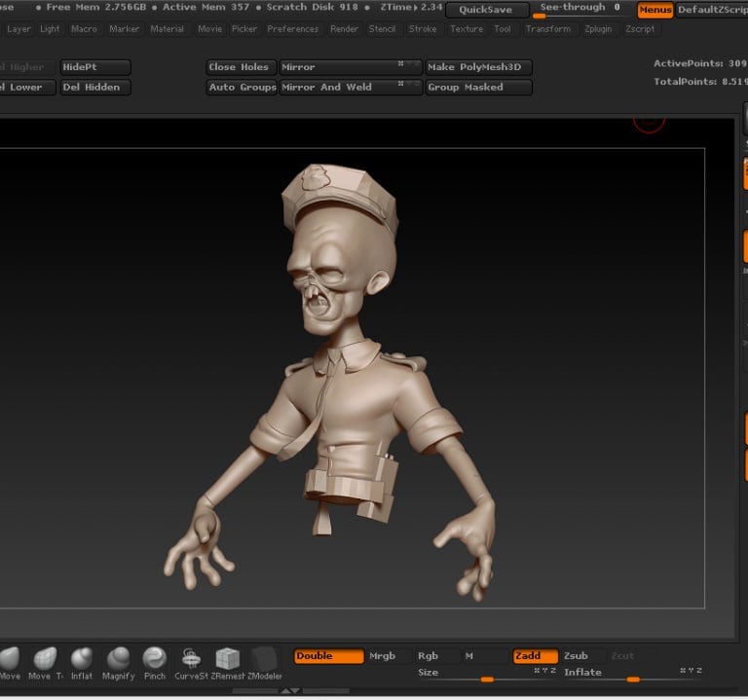Image resolution: width=748 pixels, height=700 pixels.
Task: Select the ZRemesh brush icon
Action: click(228, 658)
